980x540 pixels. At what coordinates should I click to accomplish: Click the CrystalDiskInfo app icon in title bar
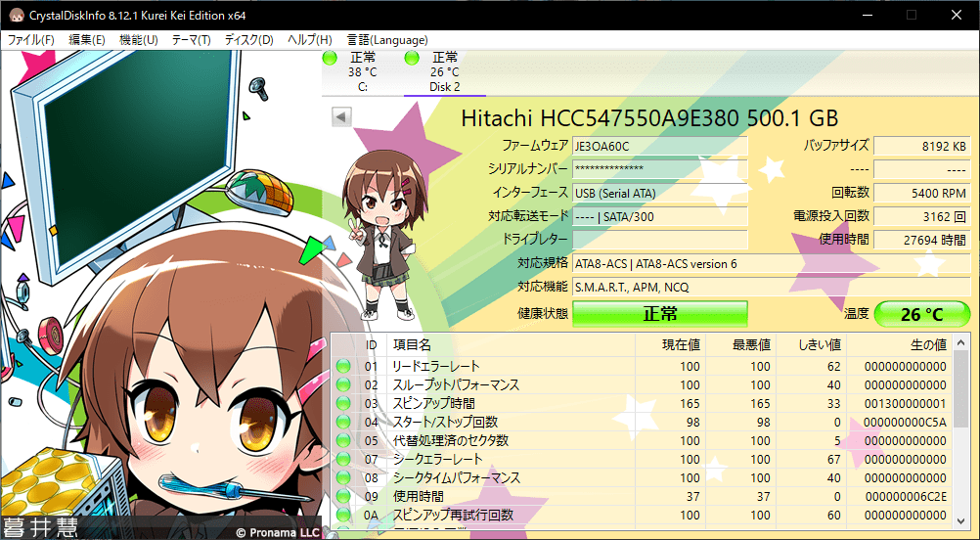coord(16,15)
